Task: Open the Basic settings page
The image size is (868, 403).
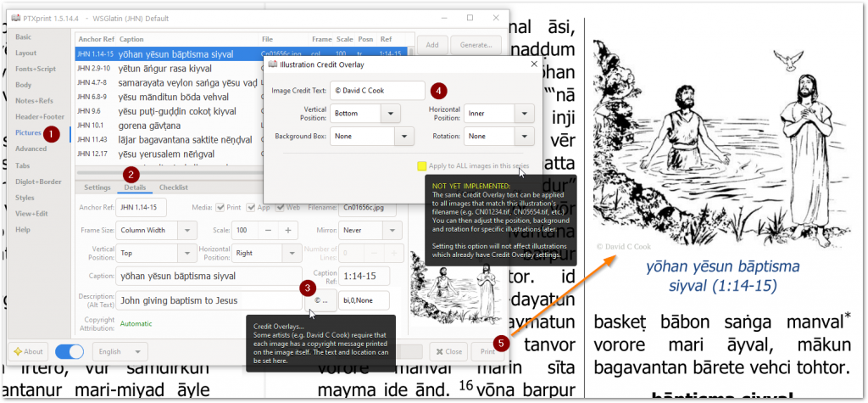Action: (24, 37)
